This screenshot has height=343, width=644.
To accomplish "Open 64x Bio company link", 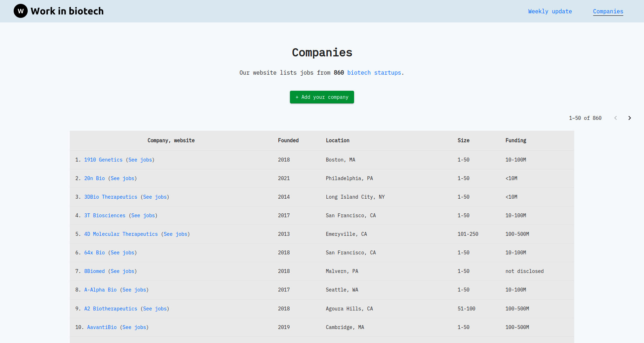I will coord(95,253).
